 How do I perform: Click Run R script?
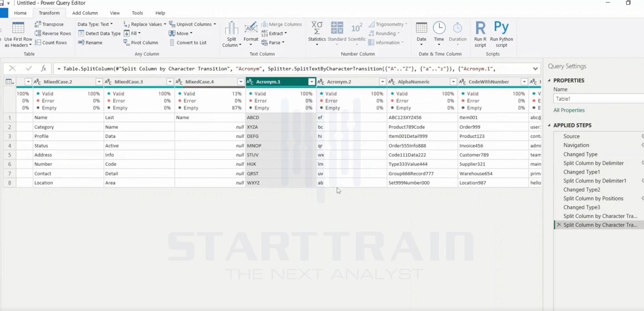tap(480, 34)
